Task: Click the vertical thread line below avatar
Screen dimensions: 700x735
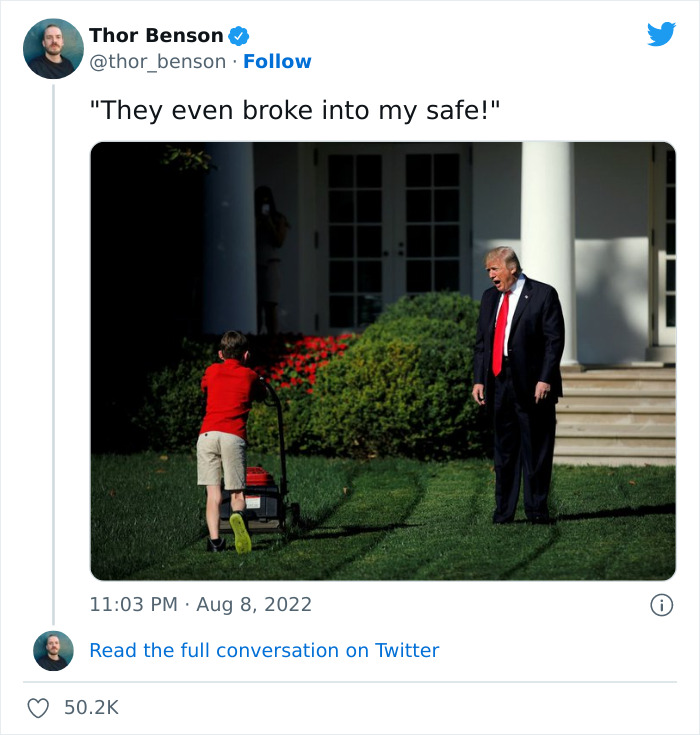Action: [53, 354]
